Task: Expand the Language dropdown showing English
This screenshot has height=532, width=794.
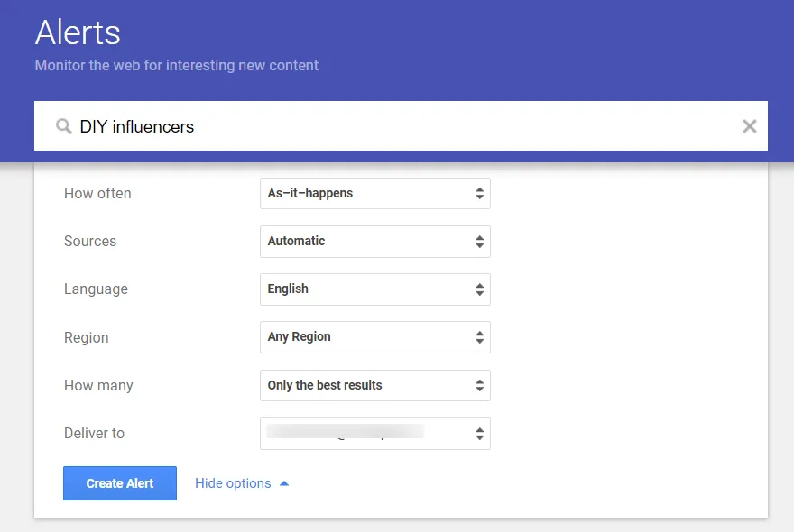Action: (374, 289)
